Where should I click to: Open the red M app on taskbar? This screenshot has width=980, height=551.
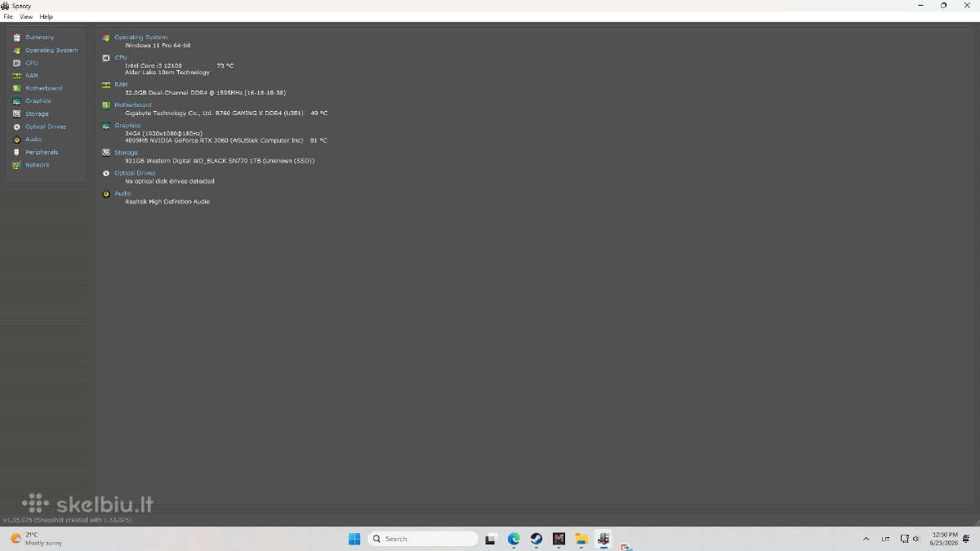coord(559,539)
